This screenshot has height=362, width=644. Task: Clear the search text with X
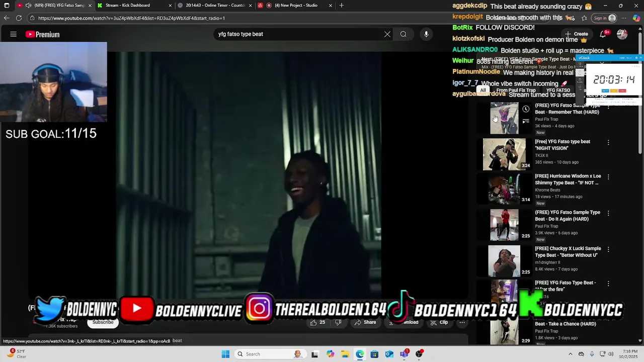coord(387,34)
